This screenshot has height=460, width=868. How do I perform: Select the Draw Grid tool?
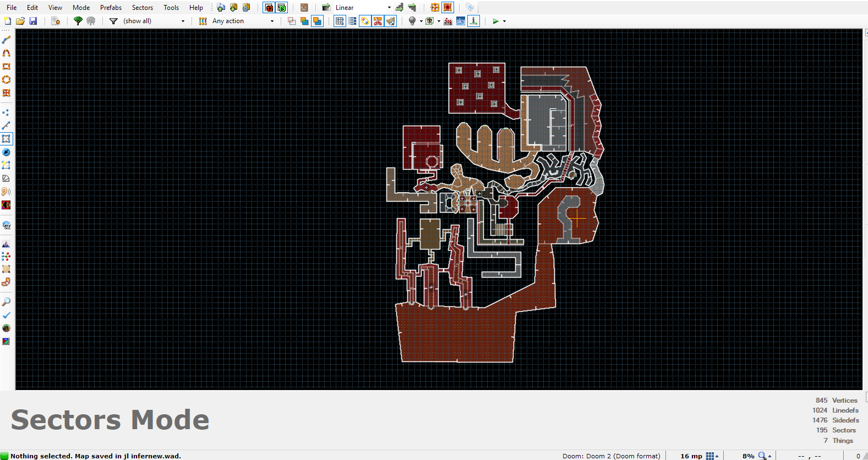tap(7, 93)
